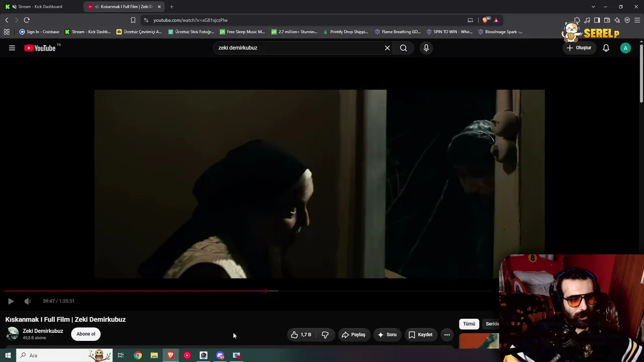
Task: Open the Brave main menu
Action: pos(637,20)
